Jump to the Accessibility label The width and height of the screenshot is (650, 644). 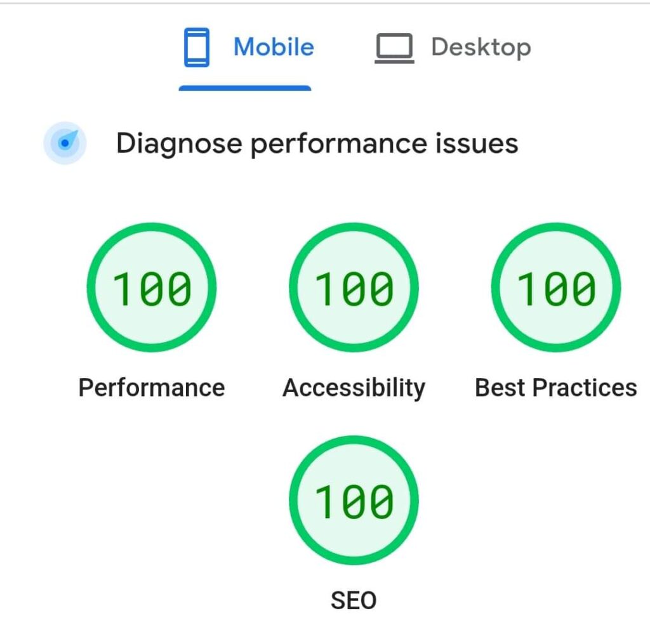point(354,388)
